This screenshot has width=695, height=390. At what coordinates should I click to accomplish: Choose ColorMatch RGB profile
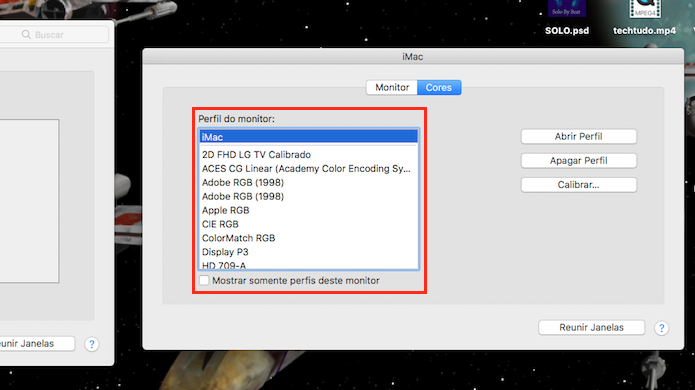click(x=308, y=238)
